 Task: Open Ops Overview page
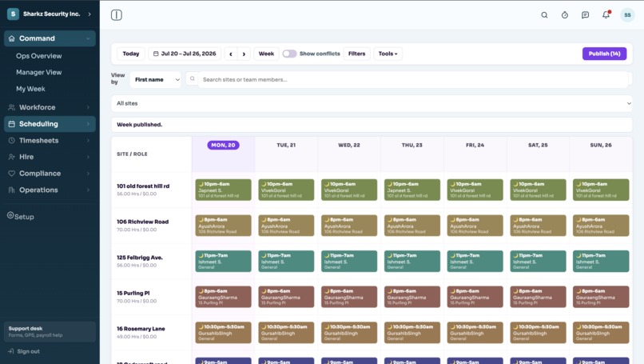click(x=39, y=56)
